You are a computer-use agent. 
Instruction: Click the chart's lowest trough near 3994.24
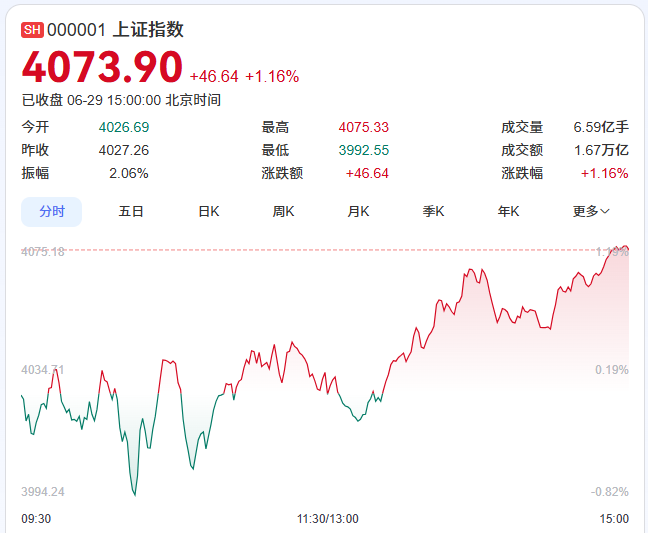coord(135,493)
